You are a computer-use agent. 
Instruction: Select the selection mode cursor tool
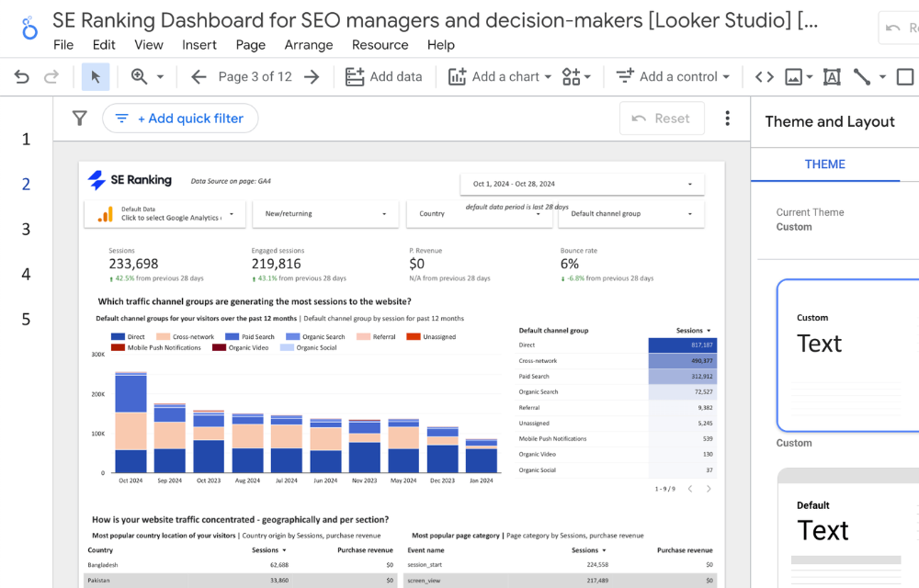click(96, 77)
